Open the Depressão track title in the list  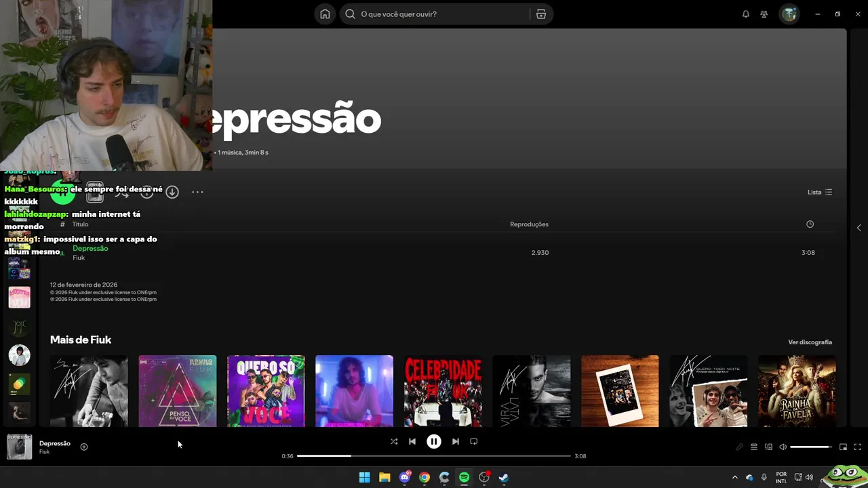[x=90, y=249]
